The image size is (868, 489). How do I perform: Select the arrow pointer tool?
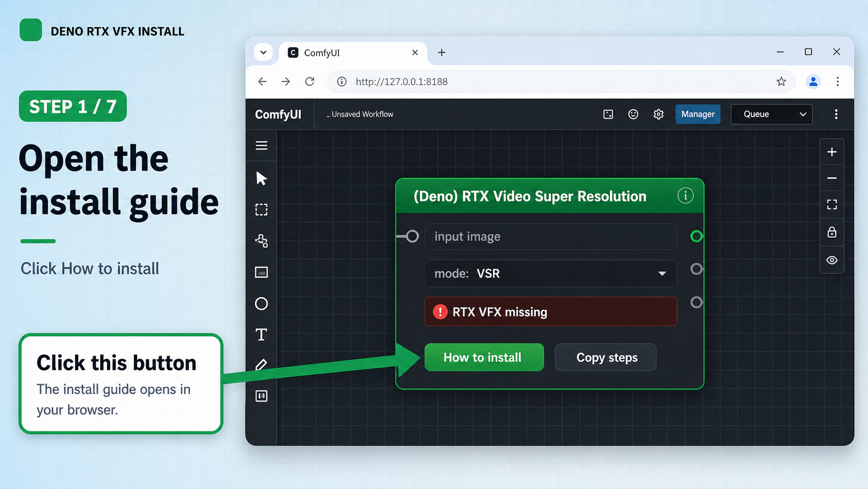tap(262, 178)
